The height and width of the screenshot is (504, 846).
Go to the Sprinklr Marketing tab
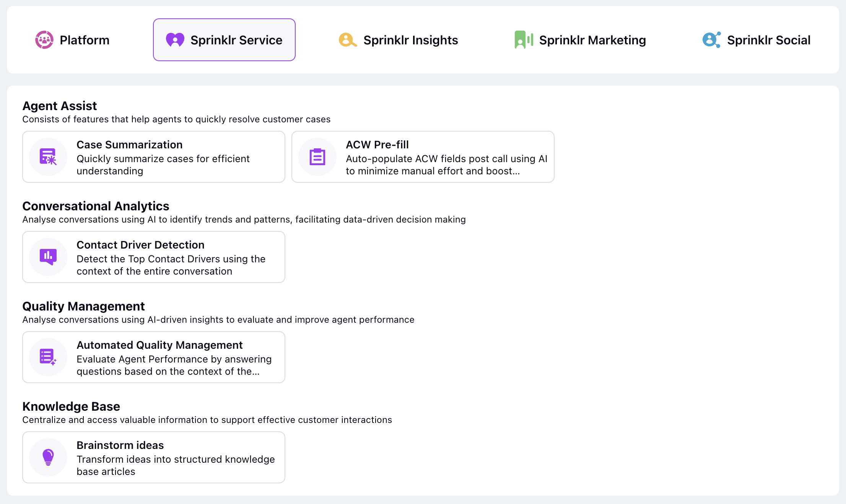coord(580,40)
